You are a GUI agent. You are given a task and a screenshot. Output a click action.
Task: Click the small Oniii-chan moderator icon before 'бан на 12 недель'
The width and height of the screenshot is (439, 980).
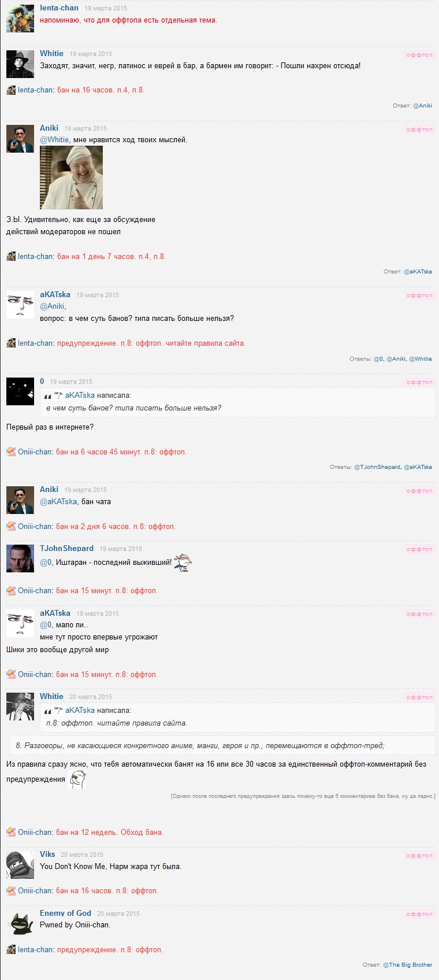(11, 833)
